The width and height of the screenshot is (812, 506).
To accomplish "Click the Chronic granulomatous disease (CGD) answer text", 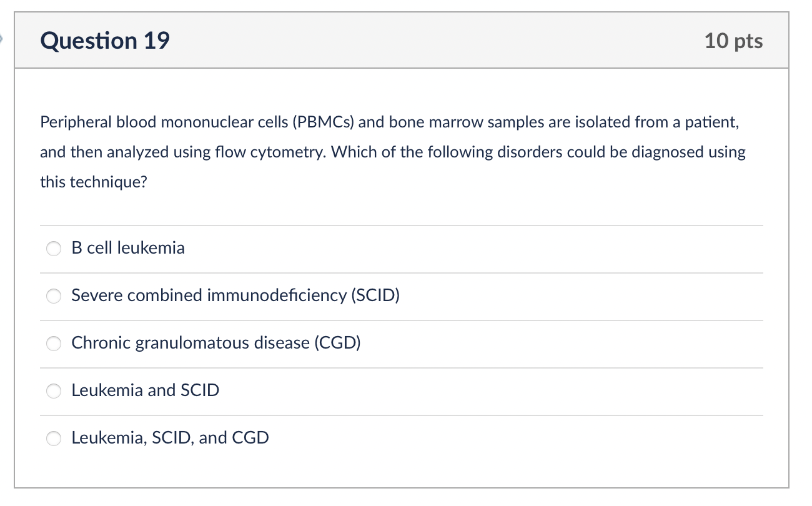I will (216, 343).
